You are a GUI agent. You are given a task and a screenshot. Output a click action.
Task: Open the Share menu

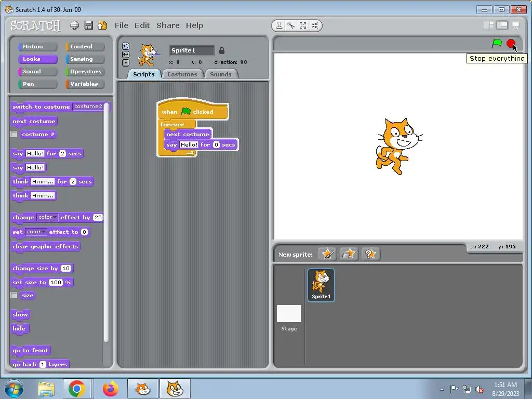pos(168,25)
